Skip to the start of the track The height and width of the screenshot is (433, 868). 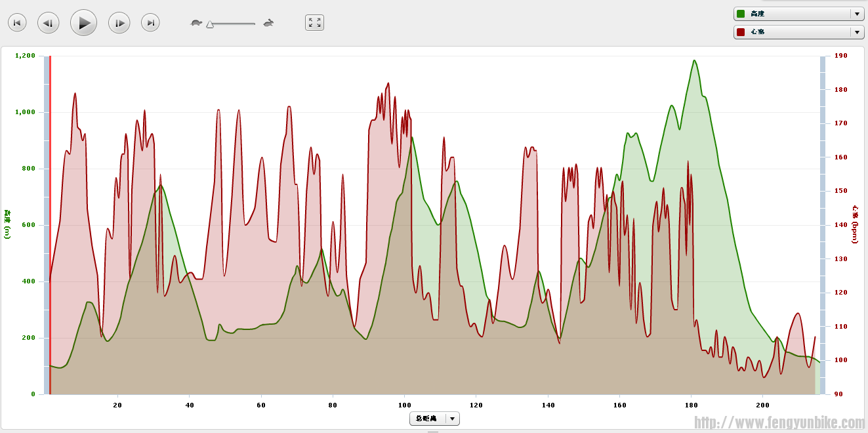[17, 23]
